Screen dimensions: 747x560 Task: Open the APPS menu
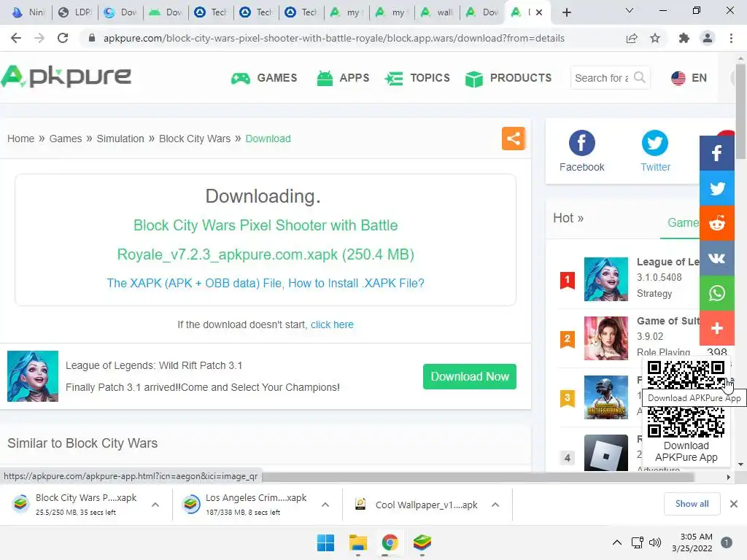click(x=343, y=77)
